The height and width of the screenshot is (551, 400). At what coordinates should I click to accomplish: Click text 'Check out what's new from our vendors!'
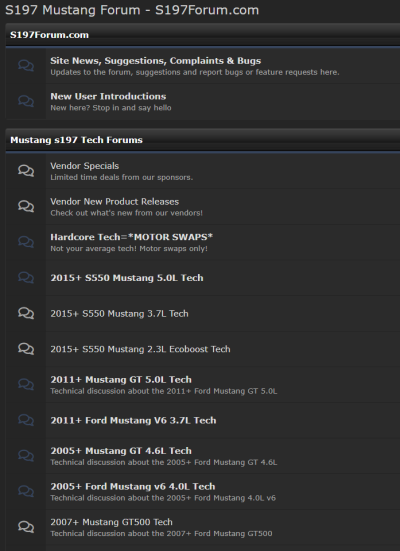coord(127,213)
